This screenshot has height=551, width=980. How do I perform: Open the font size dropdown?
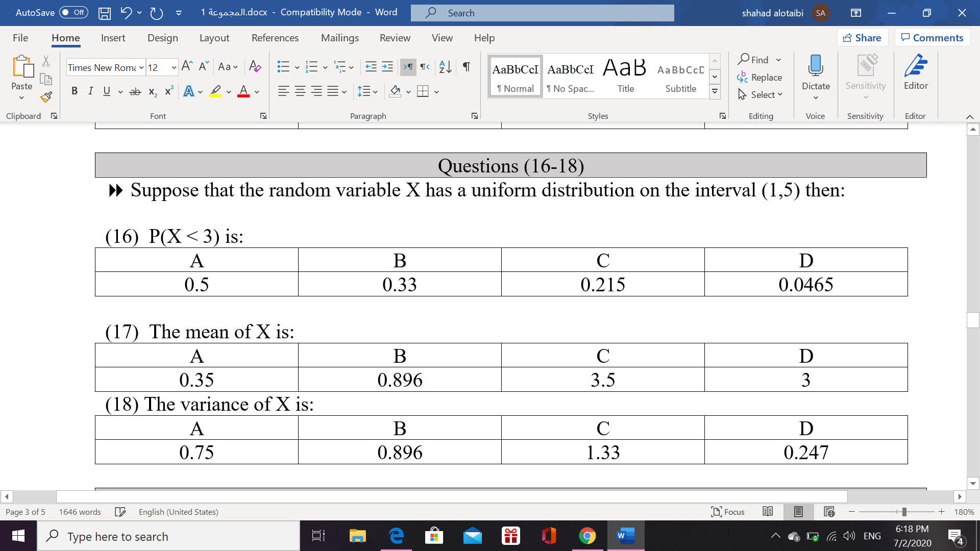point(173,67)
